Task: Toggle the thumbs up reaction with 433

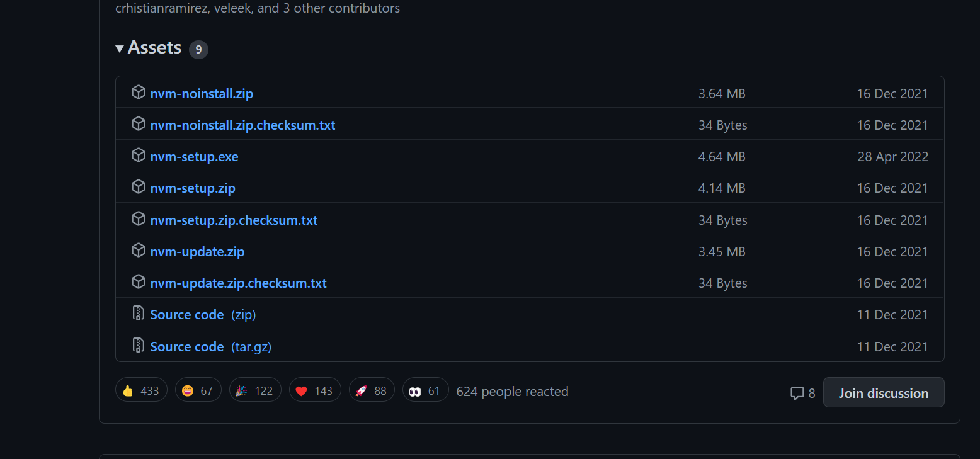Action: click(141, 390)
